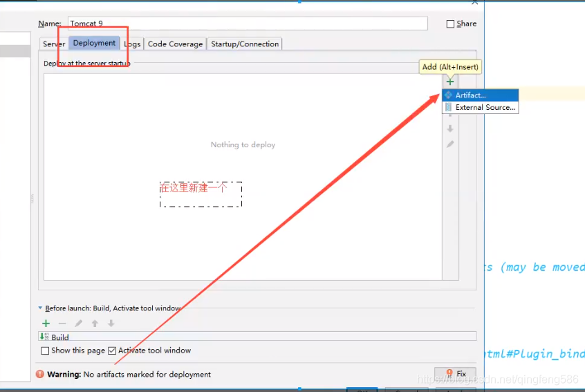Click the Artifact menu item's diamond icon
The width and height of the screenshot is (585, 392).
pyautogui.click(x=449, y=95)
